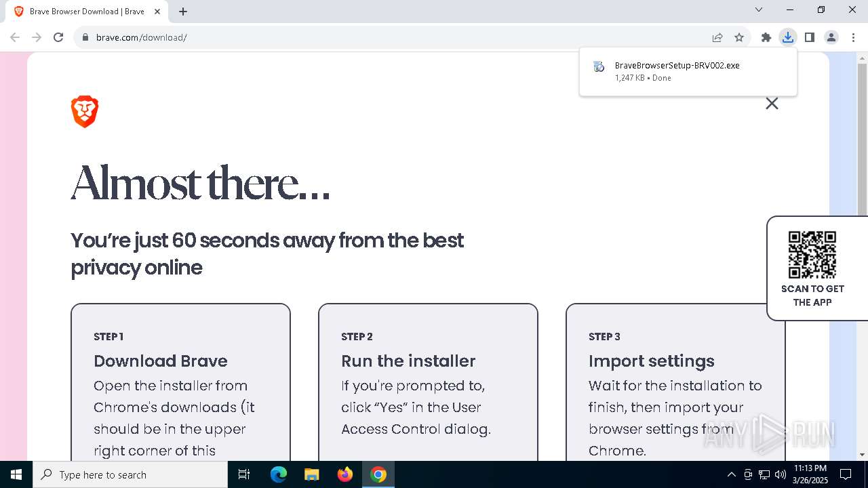Image resolution: width=868 pixels, height=488 pixels.
Task: Open Task View on the taskbar
Action: [x=244, y=474]
